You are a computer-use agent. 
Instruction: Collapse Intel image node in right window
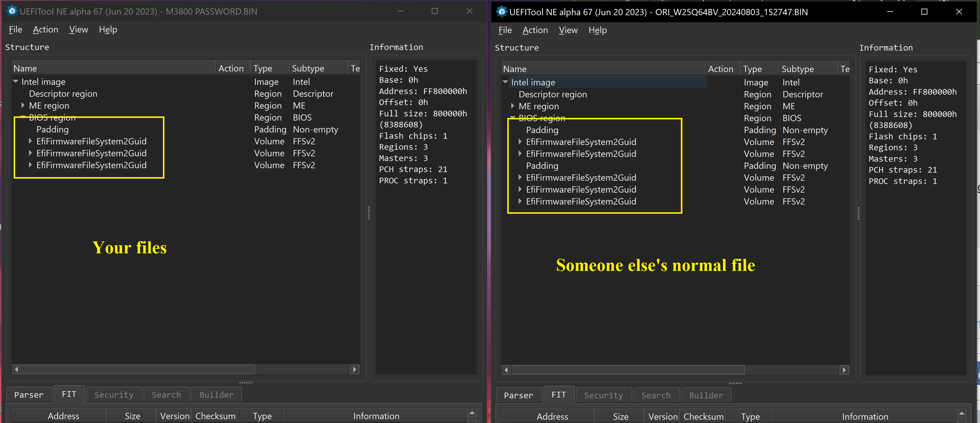coord(505,82)
